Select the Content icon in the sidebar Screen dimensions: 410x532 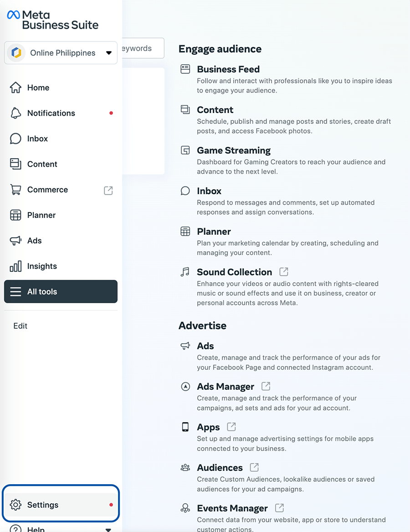pos(15,164)
